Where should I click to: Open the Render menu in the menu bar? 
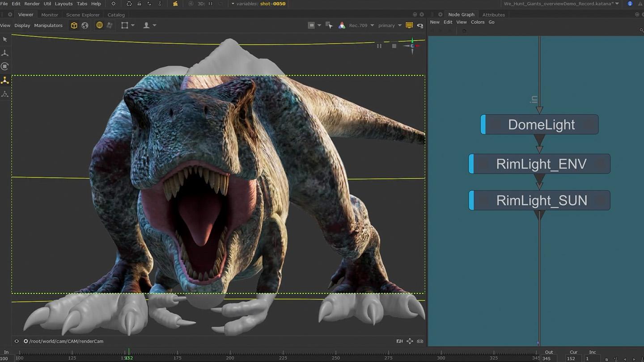(32, 4)
